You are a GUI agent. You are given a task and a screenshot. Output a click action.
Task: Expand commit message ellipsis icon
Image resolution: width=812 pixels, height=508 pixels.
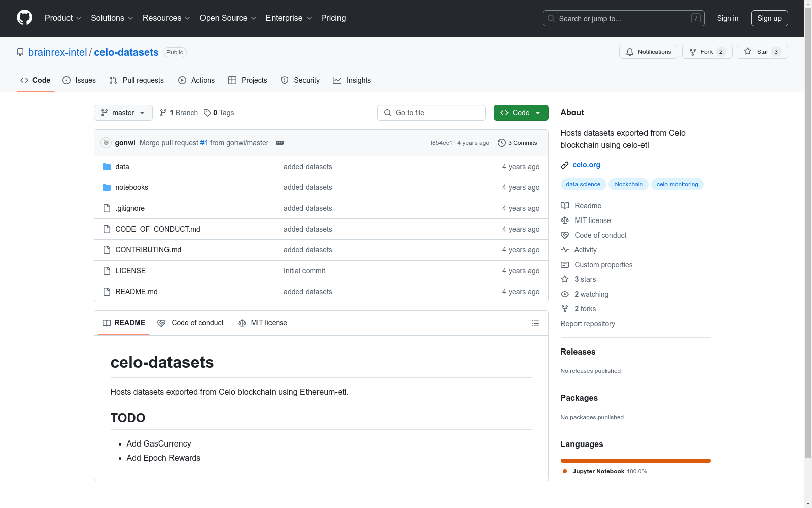(280, 143)
